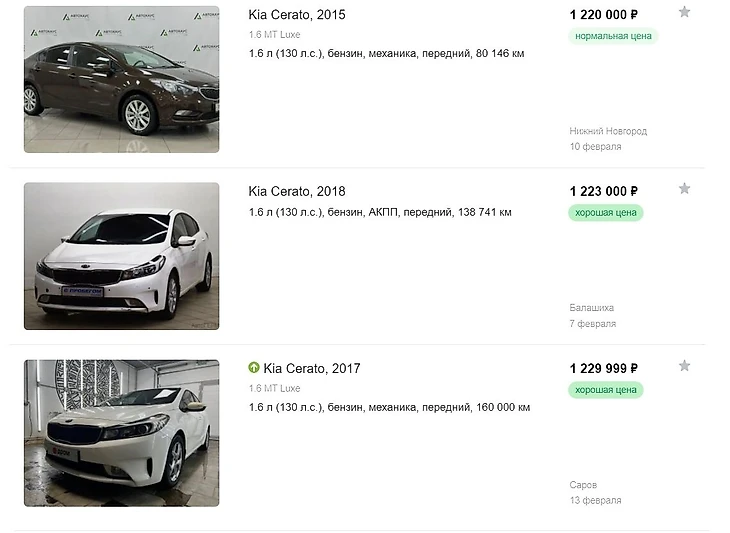Screen dimensions: 730x533
Task: Click the АКПП specs line with 138 741 км
Action: click(379, 212)
